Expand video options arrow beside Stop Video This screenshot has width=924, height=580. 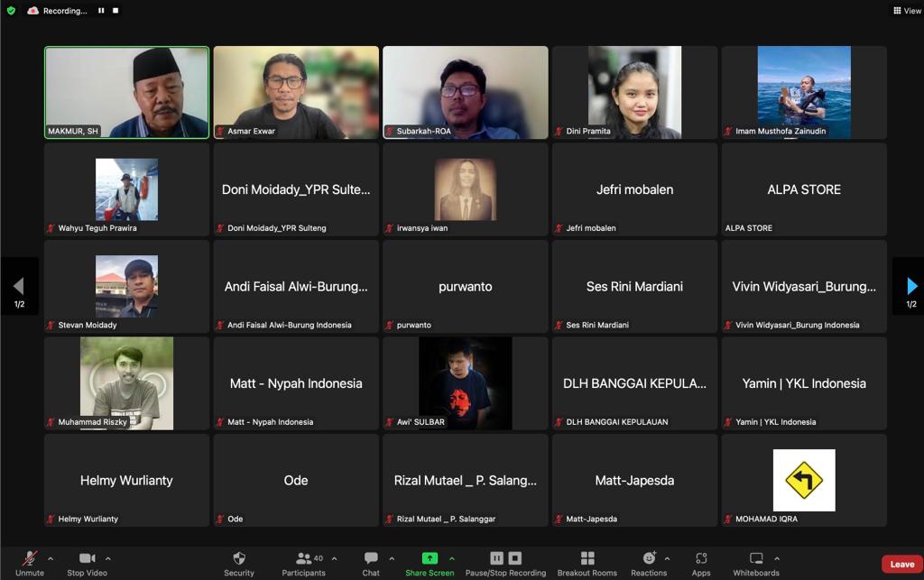tap(108, 558)
